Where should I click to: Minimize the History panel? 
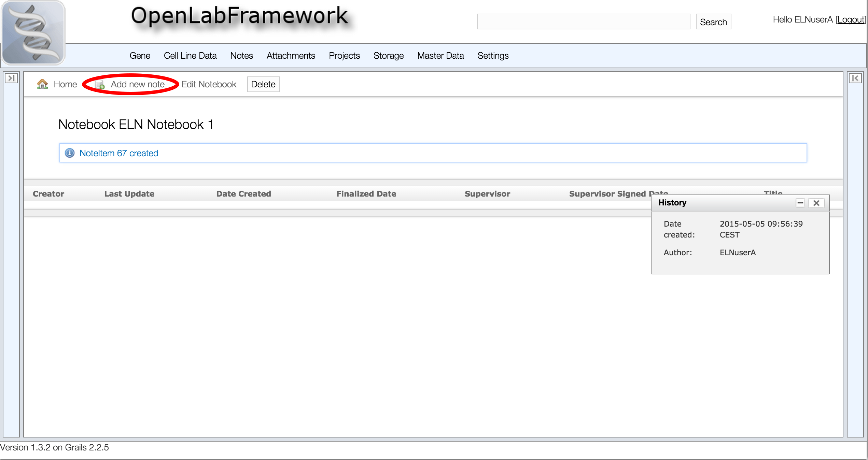(x=800, y=203)
